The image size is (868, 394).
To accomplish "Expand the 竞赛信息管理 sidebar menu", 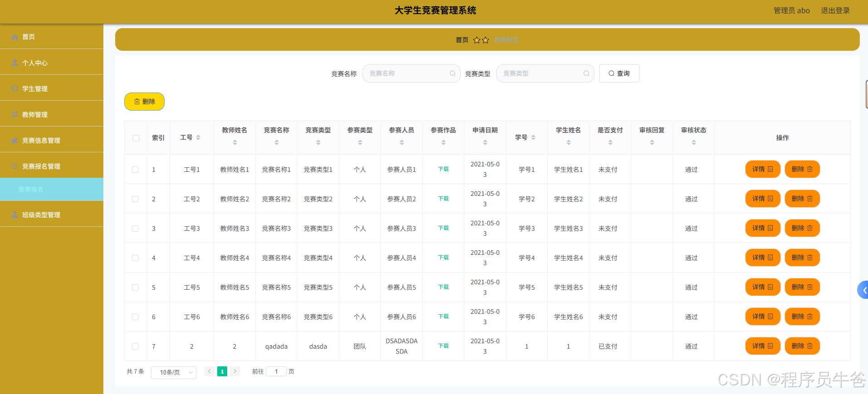I will 93,140.
